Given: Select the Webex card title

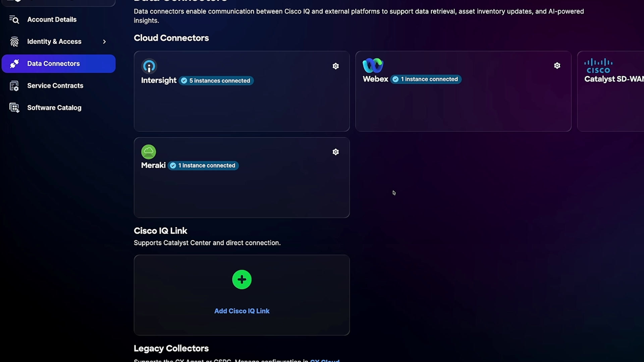Looking at the screenshot, I should point(375,79).
